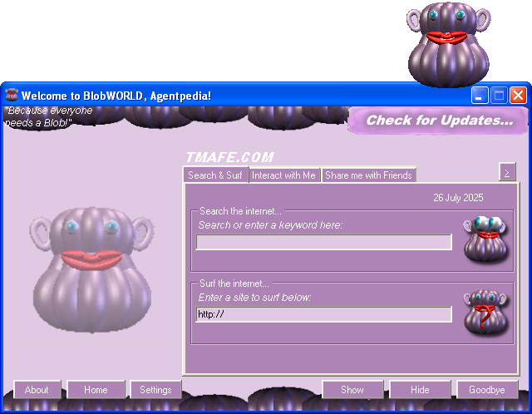The height and width of the screenshot is (414, 532).
Task: Click the date text 26 July 2025
Action: point(458,198)
